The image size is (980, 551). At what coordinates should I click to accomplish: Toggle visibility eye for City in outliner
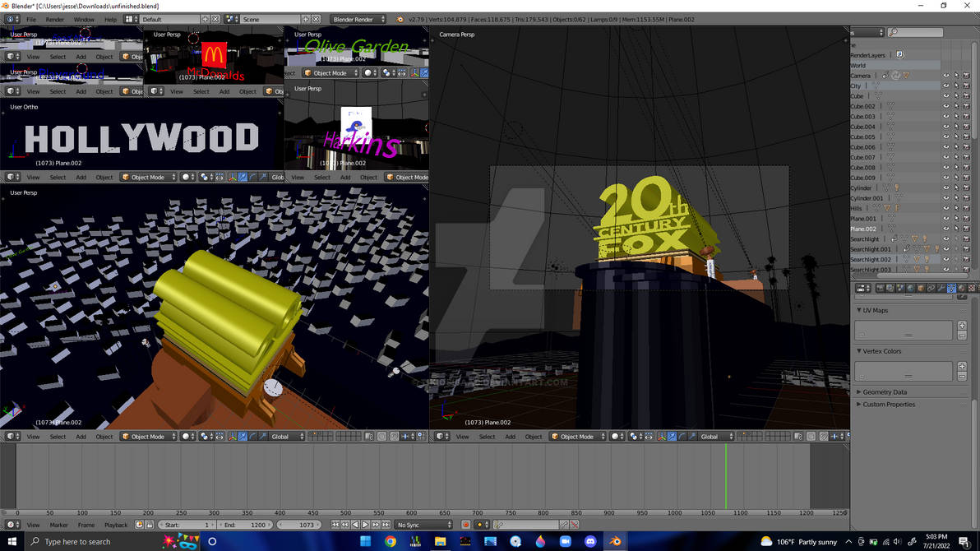pos(945,86)
